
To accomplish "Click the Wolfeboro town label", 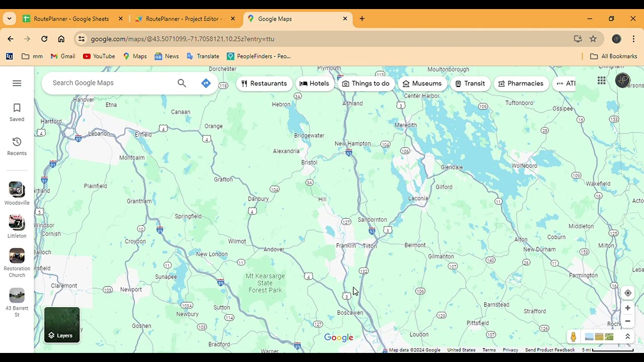I will pos(524,166).
